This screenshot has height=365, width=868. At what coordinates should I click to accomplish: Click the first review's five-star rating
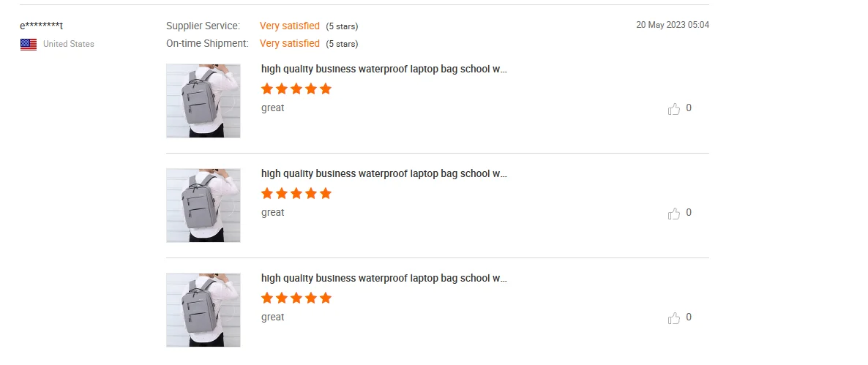point(296,89)
